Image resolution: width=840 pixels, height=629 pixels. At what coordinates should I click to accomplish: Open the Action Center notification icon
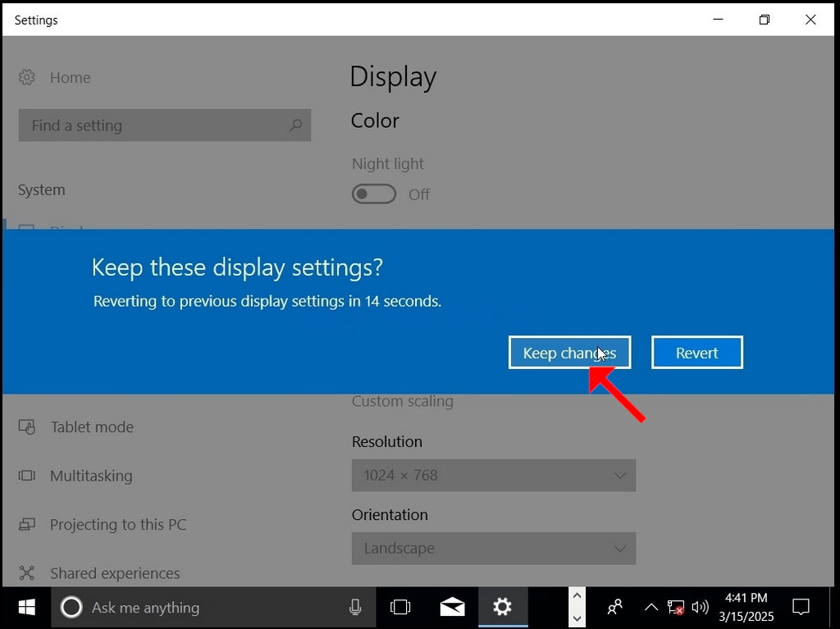point(801,607)
